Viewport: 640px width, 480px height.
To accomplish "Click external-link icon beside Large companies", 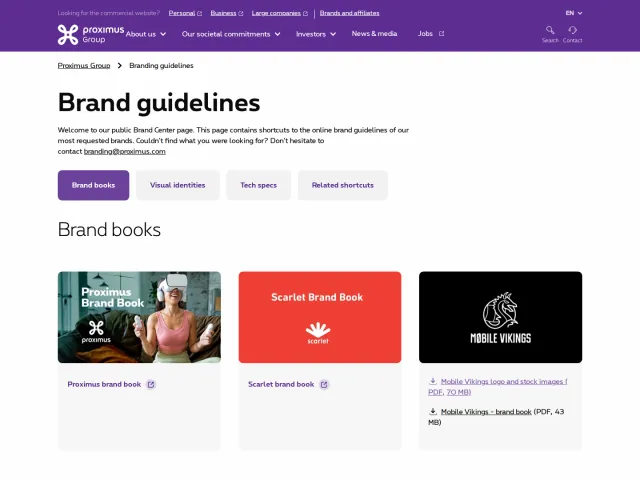I will point(305,13).
